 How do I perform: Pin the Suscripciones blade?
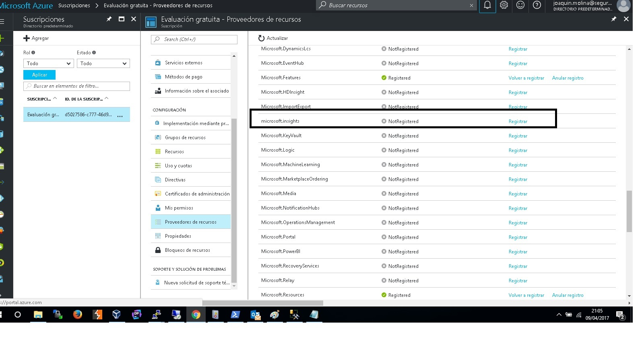109,19
